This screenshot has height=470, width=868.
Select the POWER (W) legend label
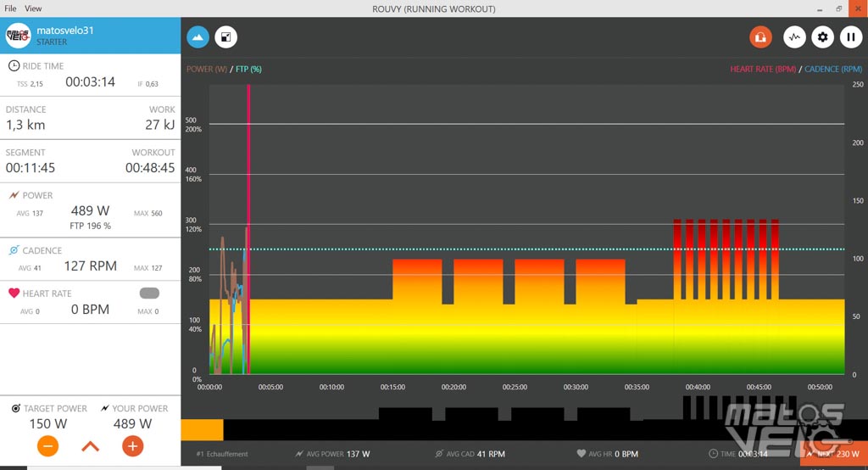click(x=207, y=70)
